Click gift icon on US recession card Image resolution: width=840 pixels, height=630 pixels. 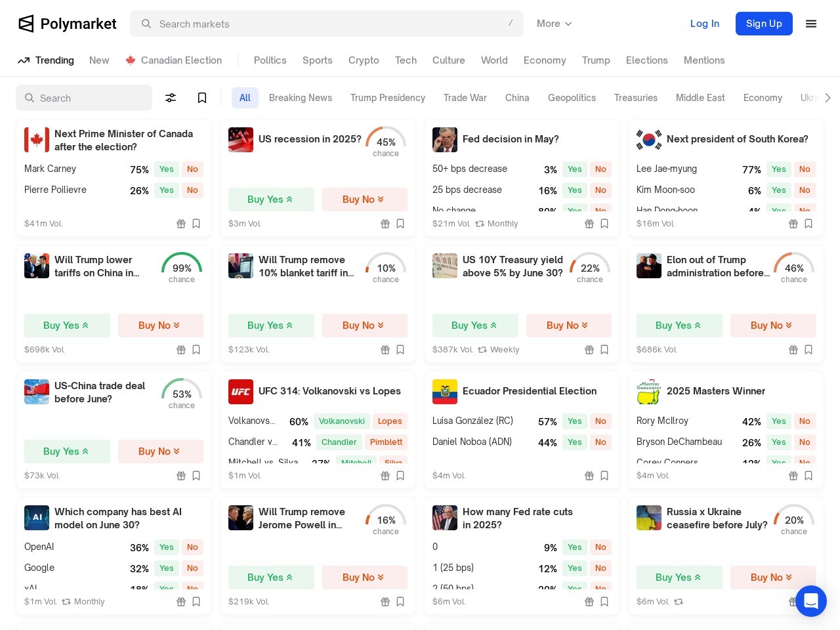[x=385, y=224]
